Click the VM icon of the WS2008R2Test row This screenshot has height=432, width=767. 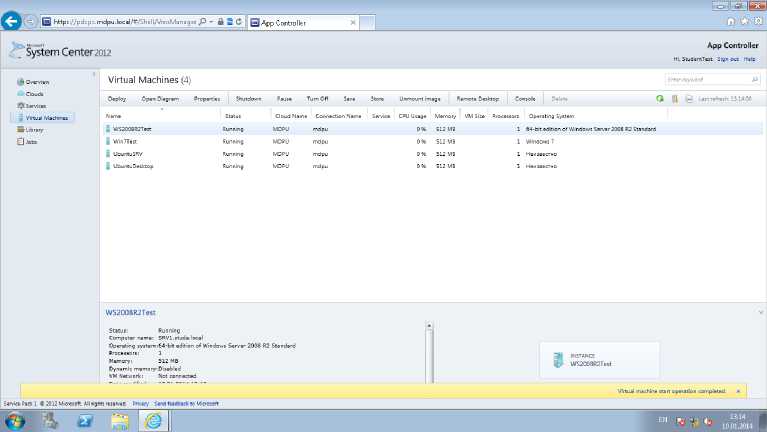point(108,129)
